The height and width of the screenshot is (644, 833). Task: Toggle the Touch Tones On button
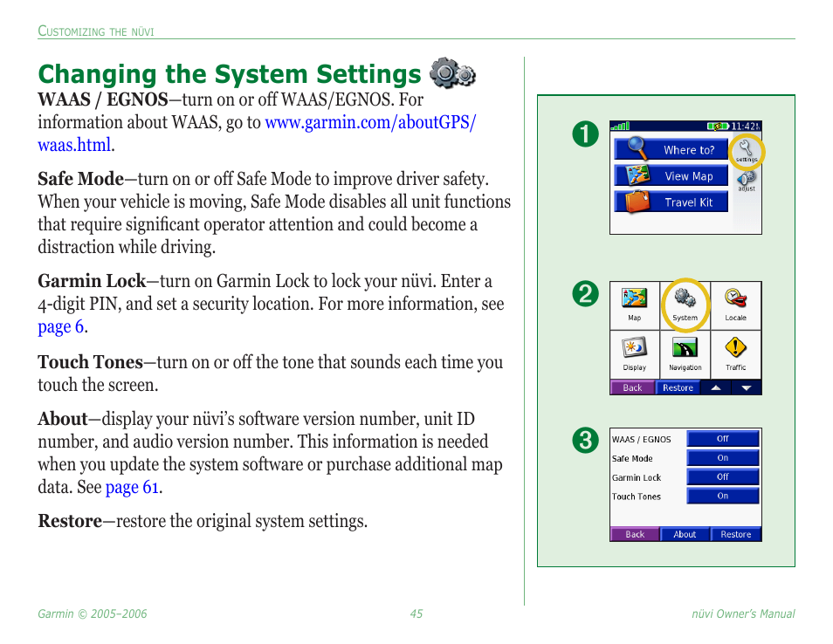722,496
